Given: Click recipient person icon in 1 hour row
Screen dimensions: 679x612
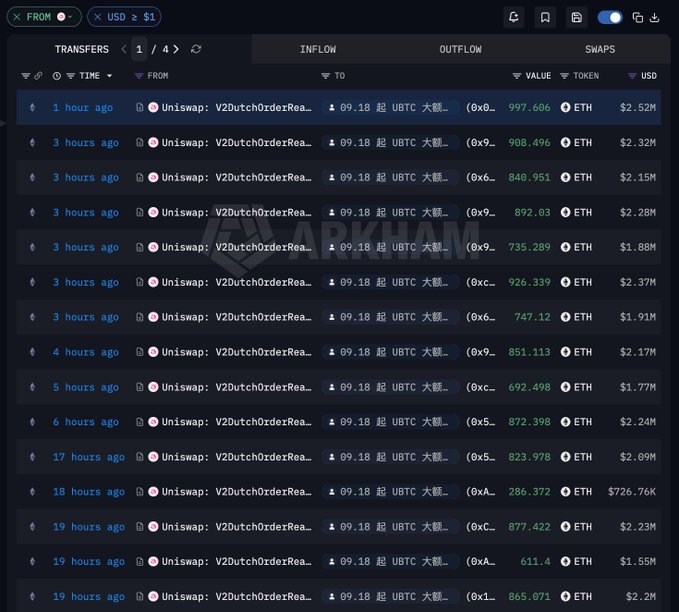Looking at the screenshot, I should tap(332, 107).
